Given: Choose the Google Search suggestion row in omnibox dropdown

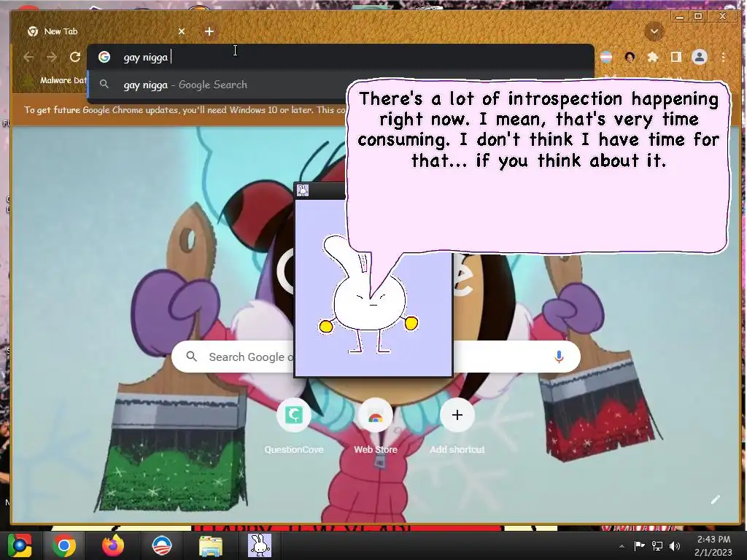Looking at the screenshot, I should tap(217, 85).
